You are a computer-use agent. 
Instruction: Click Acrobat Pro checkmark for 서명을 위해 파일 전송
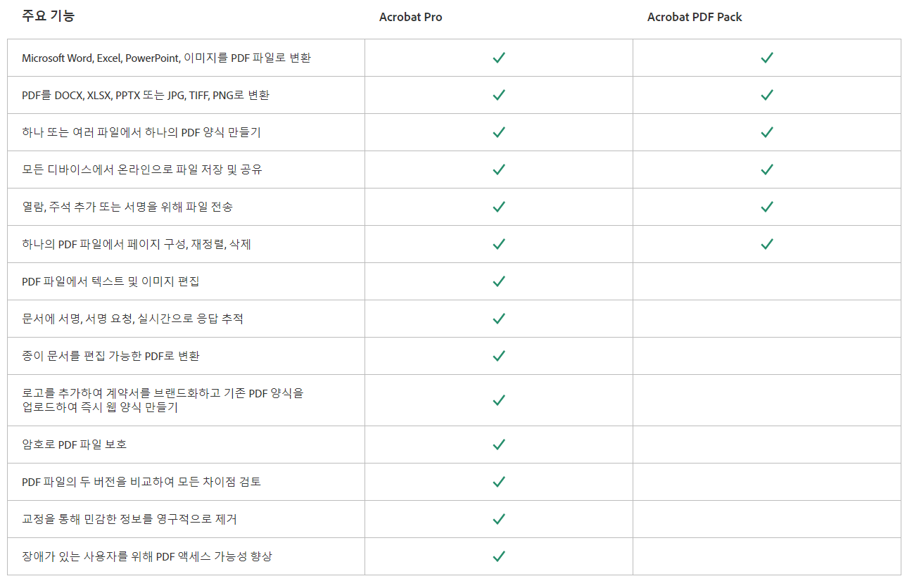[499, 207]
